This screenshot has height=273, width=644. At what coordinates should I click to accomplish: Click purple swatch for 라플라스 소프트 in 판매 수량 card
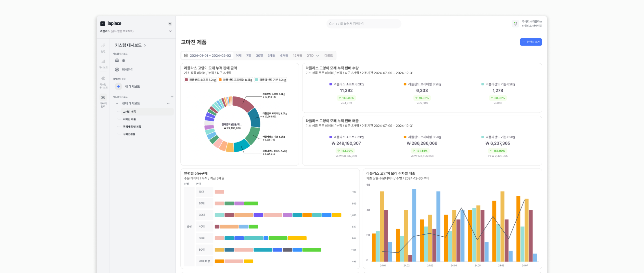pyautogui.click(x=330, y=84)
